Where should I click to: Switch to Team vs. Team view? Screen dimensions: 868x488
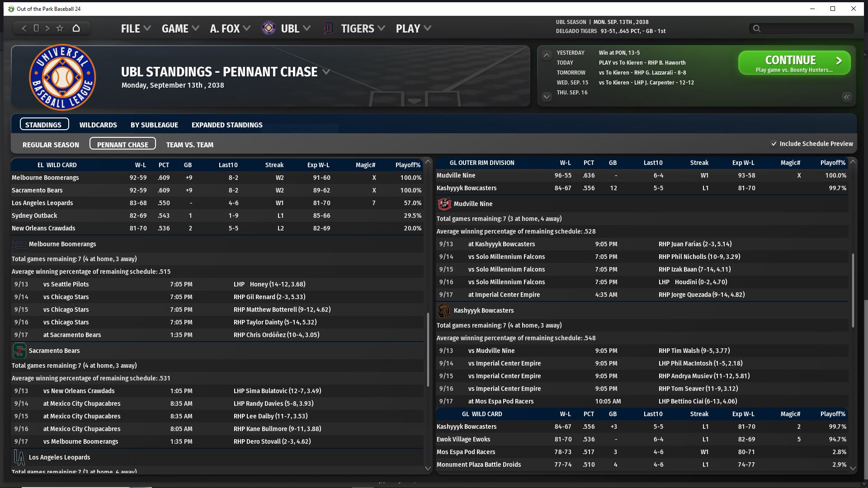tap(189, 145)
